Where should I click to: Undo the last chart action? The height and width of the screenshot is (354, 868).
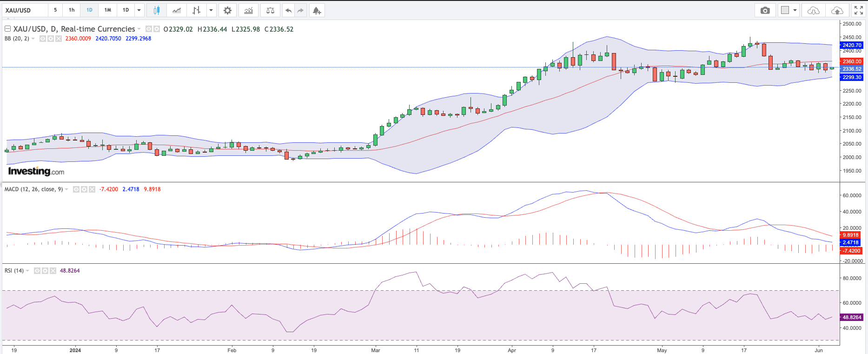tap(289, 10)
